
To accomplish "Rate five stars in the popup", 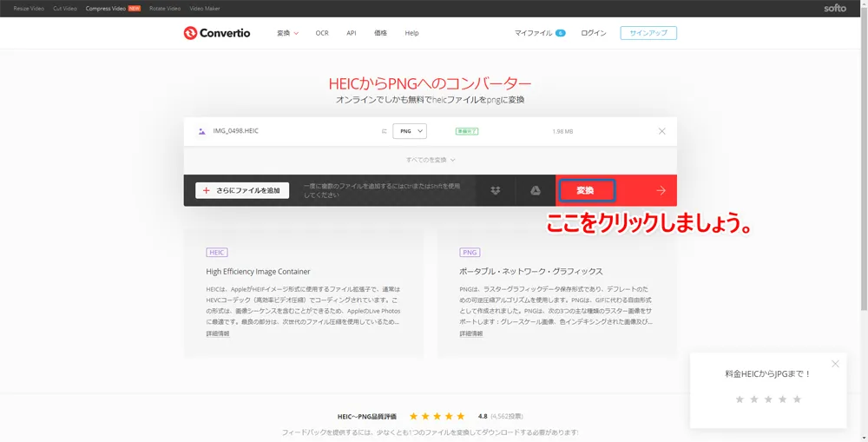I will [797, 399].
